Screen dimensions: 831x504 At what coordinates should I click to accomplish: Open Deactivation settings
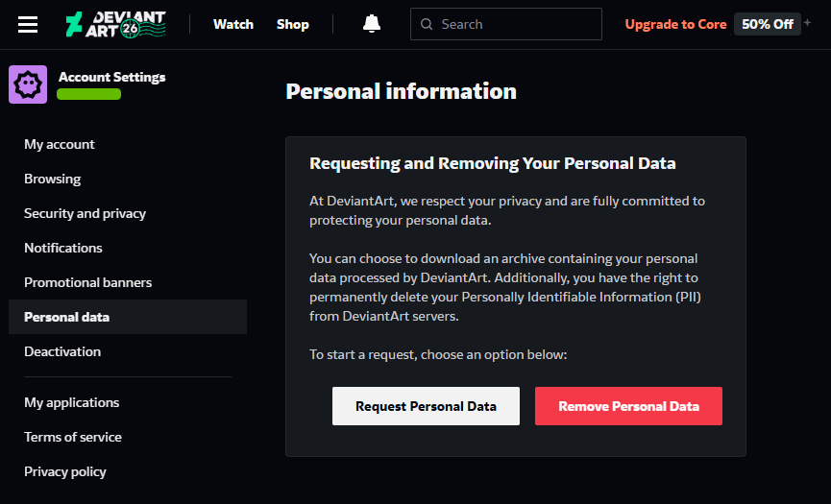coord(62,351)
